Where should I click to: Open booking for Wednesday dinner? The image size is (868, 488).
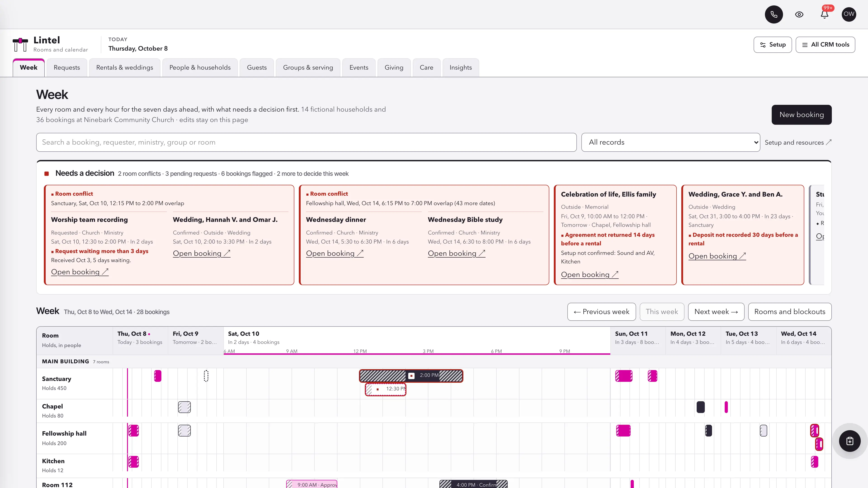[335, 253]
